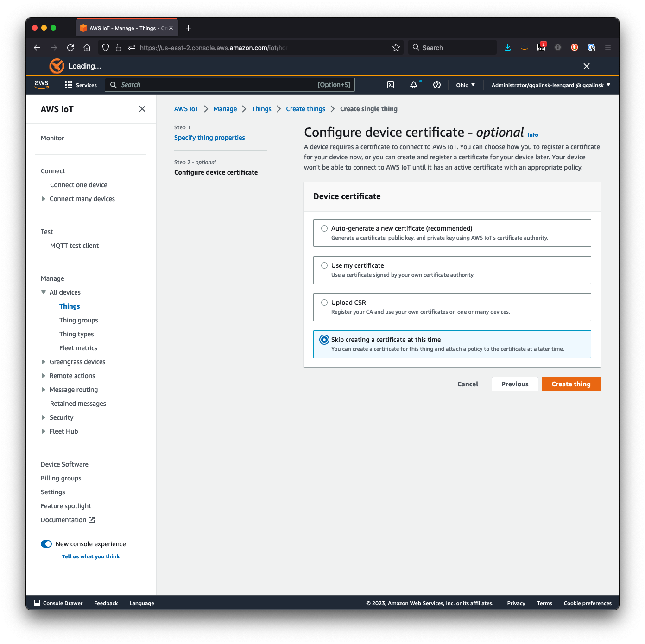The image size is (645, 644).
Task: Open Cookie preferences in footer
Action: pos(588,603)
